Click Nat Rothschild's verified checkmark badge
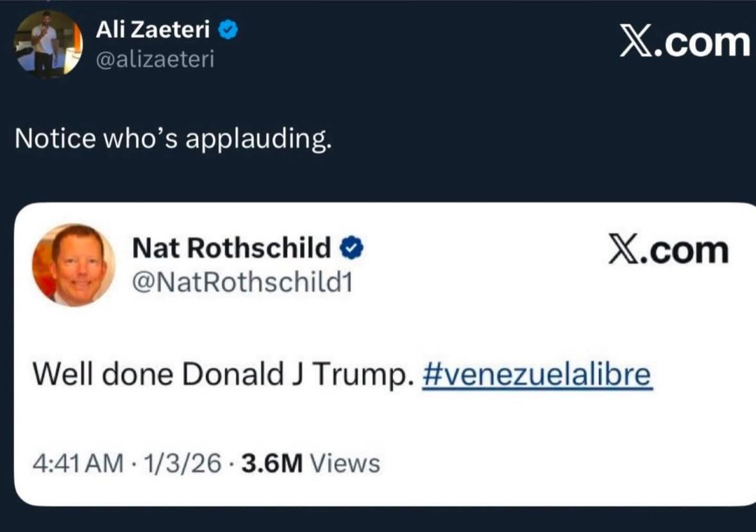This screenshot has height=532, width=756. 352,248
